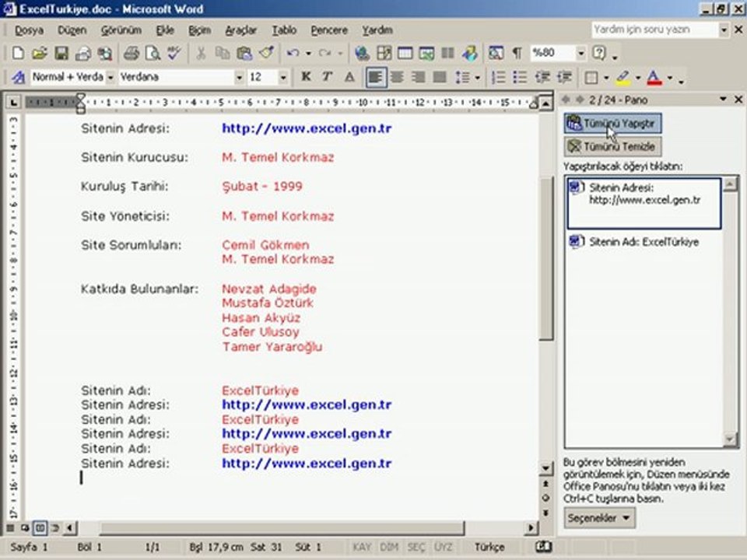Open the Document Map
747x560 pixels.
coord(496,54)
